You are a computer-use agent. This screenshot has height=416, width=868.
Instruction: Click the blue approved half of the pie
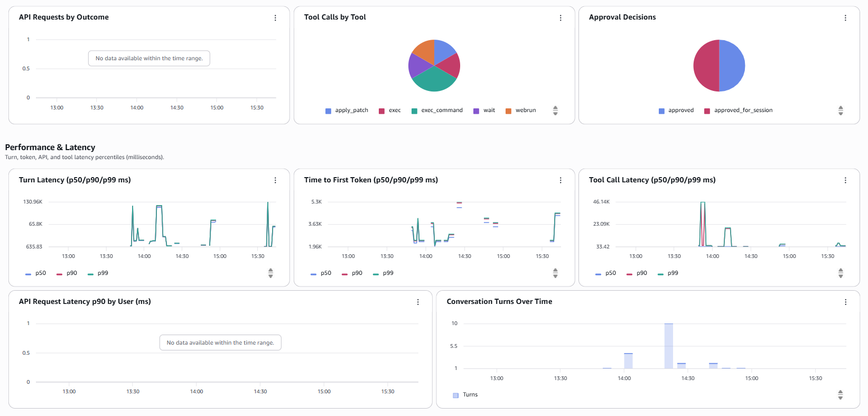(x=732, y=66)
